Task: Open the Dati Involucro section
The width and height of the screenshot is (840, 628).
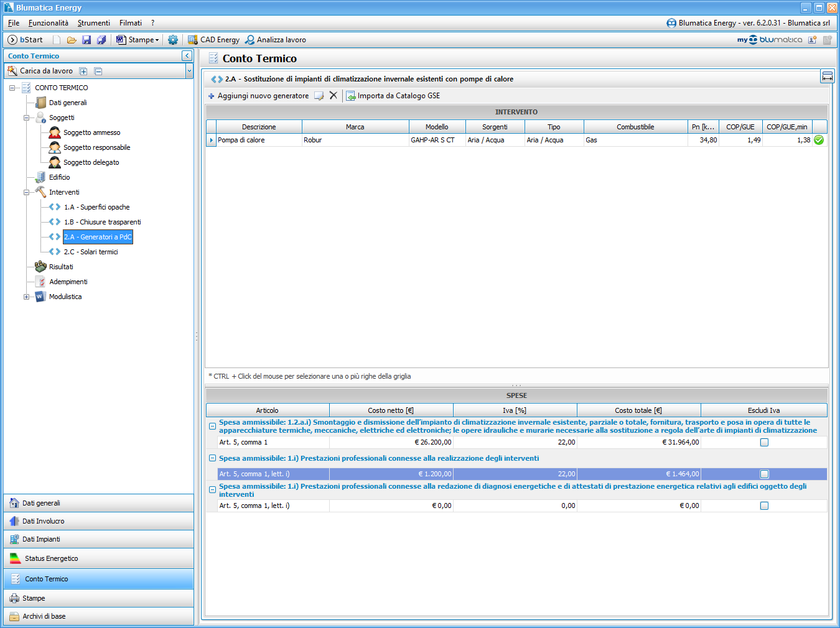Action: coord(98,521)
